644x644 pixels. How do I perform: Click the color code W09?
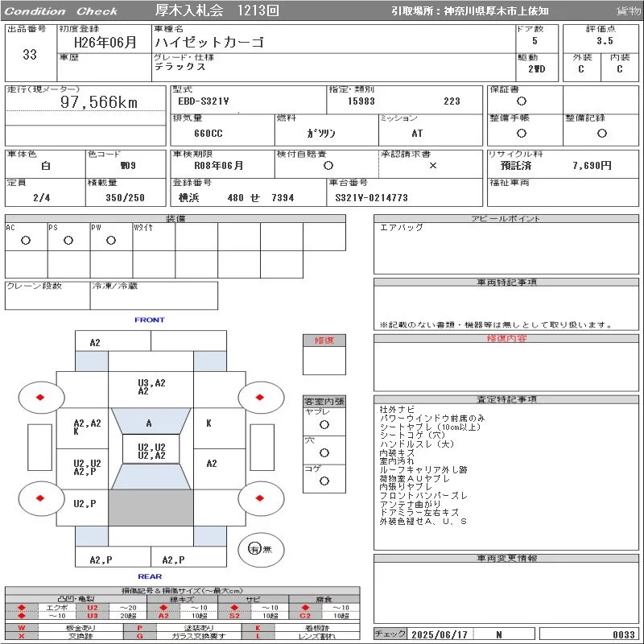click(128, 166)
